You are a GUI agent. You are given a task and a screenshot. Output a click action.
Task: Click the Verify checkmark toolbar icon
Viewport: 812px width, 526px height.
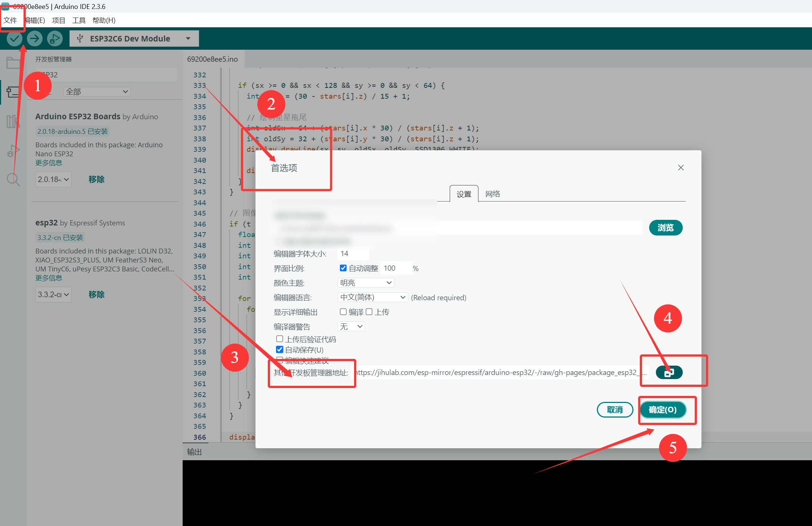[15, 39]
